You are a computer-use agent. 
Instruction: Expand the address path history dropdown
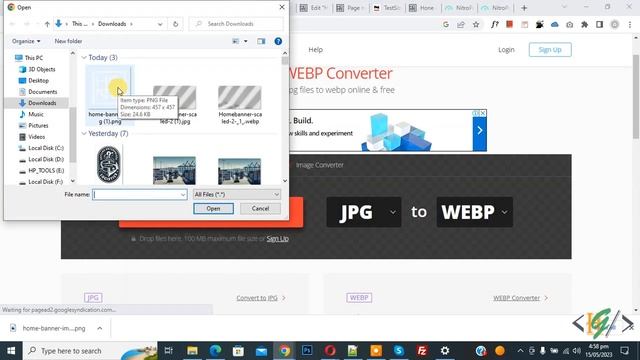click(x=160, y=24)
